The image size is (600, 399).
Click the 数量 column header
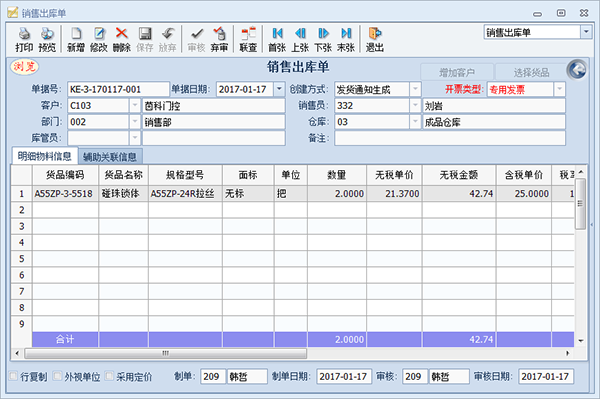pyautogui.click(x=337, y=175)
